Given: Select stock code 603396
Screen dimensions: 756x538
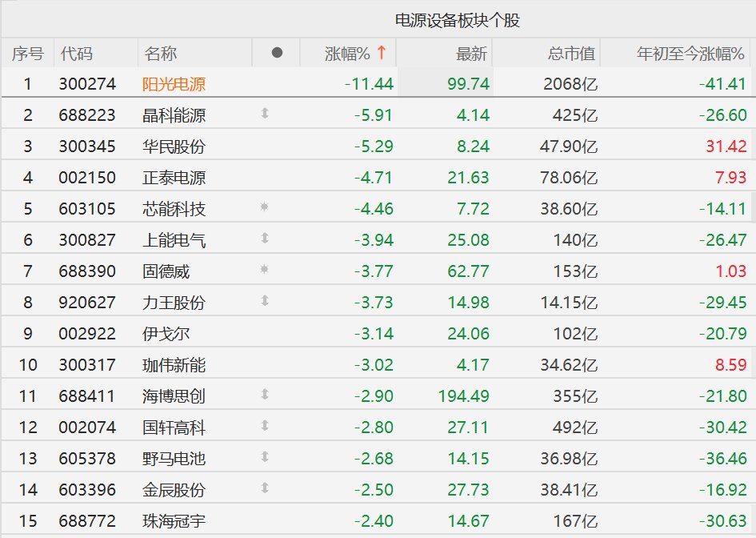Looking at the screenshot, I should pos(87,490).
